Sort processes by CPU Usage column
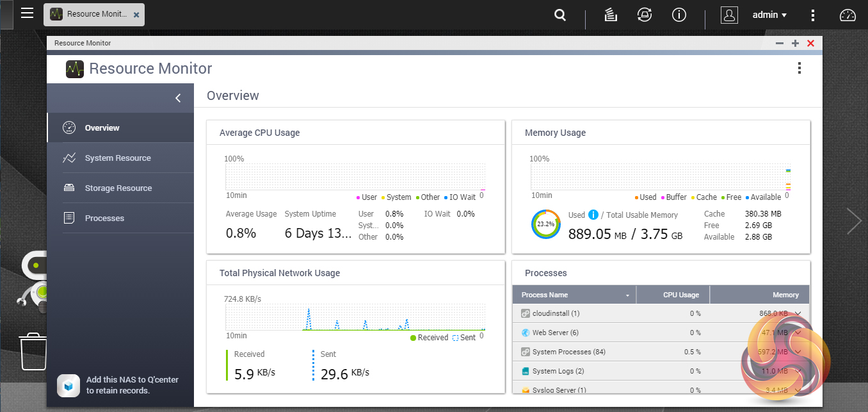 coord(680,295)
